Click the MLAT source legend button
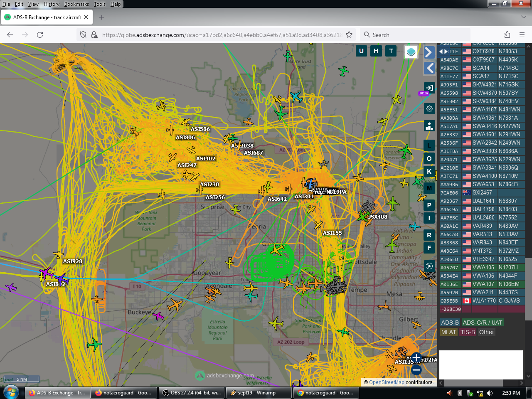Image resolution: width=532 pixels, height=399 pixels. coord(449,332)
